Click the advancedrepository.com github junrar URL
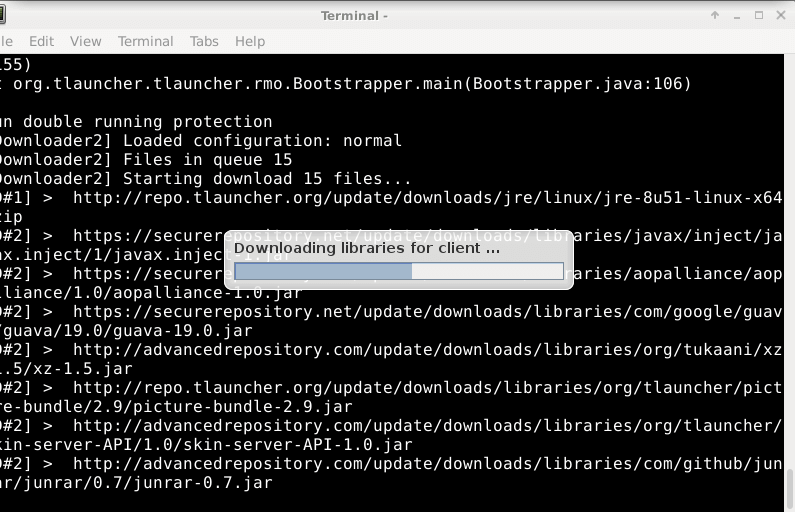795x512 pixels. pyautogui.click(x=428, y=464)
